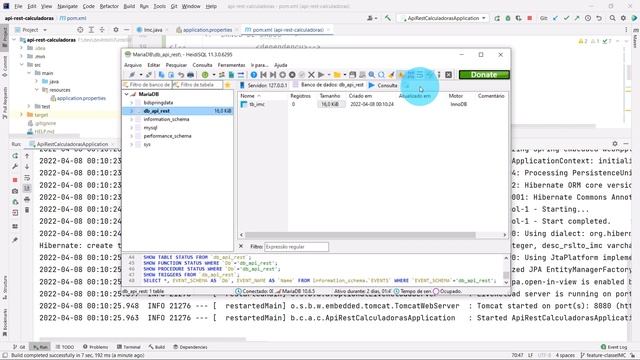Open the Terminal tool window button
Screen dimensions: 640x360
[129, 347]
